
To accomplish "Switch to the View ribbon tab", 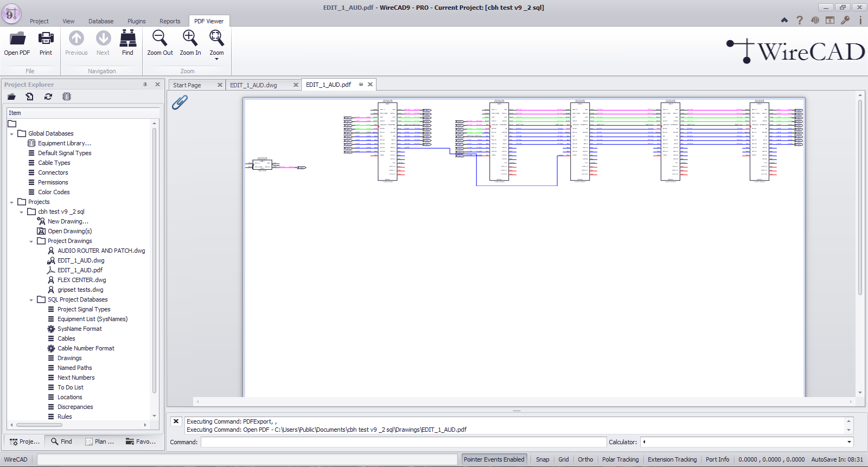I will click(68, 21).
